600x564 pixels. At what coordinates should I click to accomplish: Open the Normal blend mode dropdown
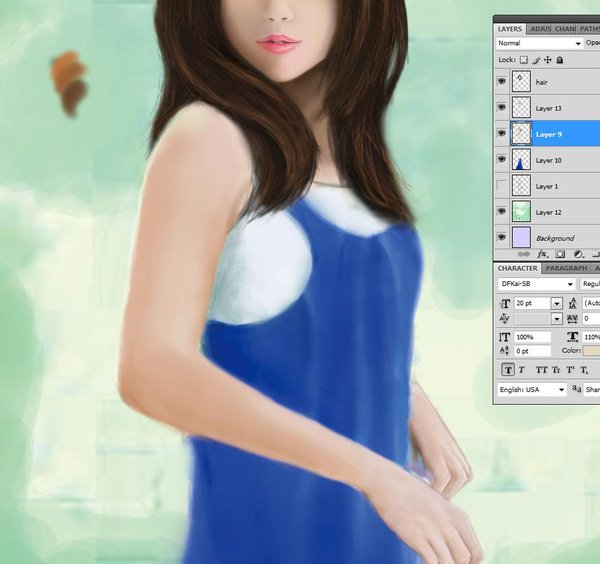point(539,43)
